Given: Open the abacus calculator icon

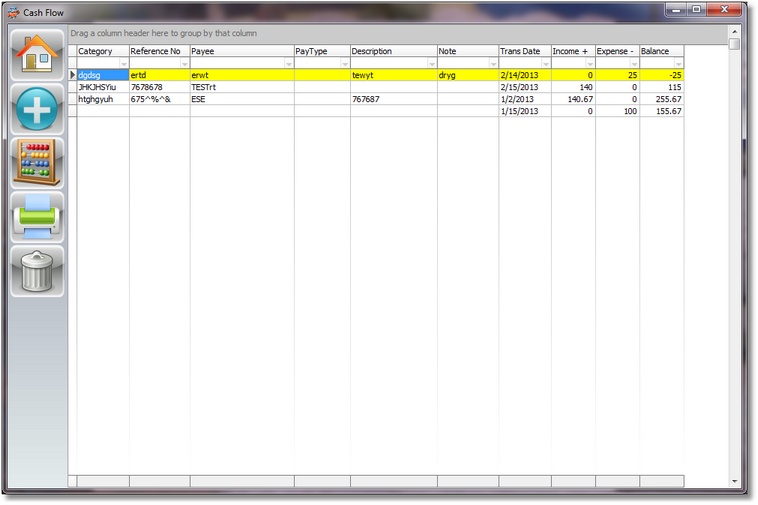Looking at the screenshot, I should click(37, 163).
